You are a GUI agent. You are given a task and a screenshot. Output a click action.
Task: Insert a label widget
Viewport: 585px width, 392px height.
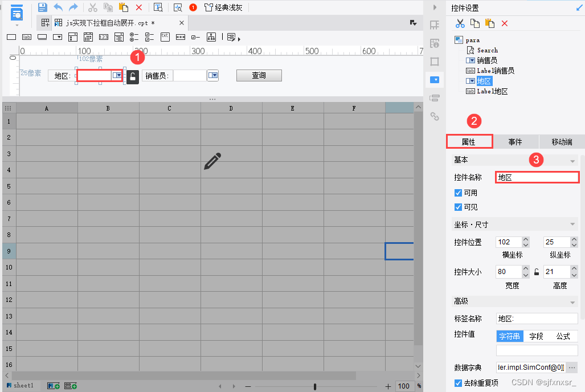[27, 37]
